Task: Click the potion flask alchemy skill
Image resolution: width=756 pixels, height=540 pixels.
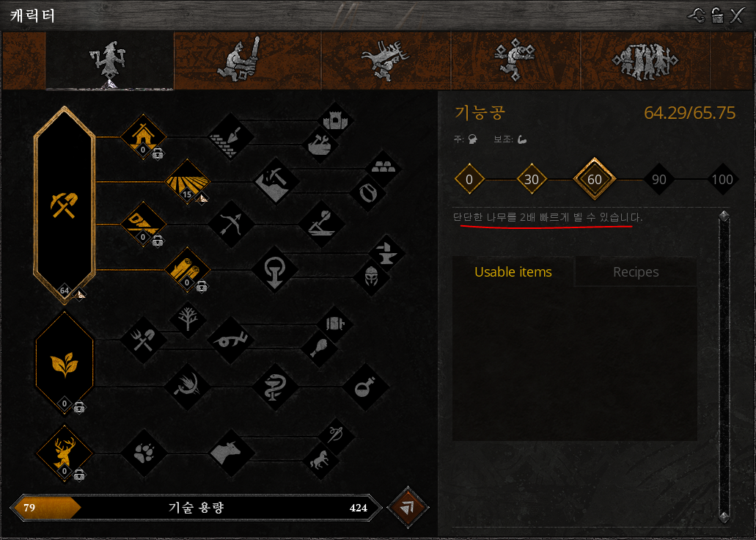Action: (365, 387)
